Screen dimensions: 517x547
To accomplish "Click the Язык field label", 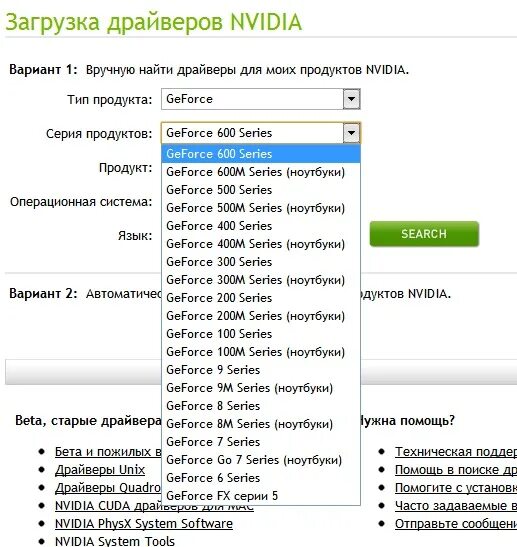I will [135, 236].
